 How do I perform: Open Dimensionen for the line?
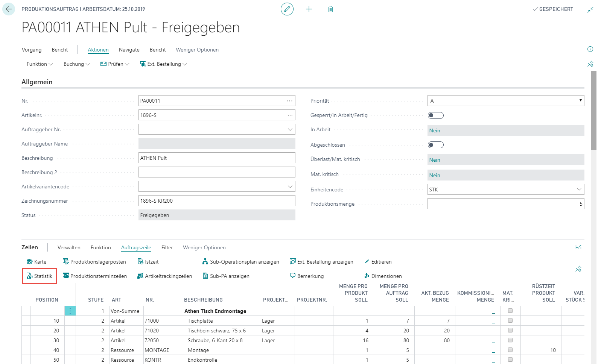pyautogui.click(x=383, y=276)
